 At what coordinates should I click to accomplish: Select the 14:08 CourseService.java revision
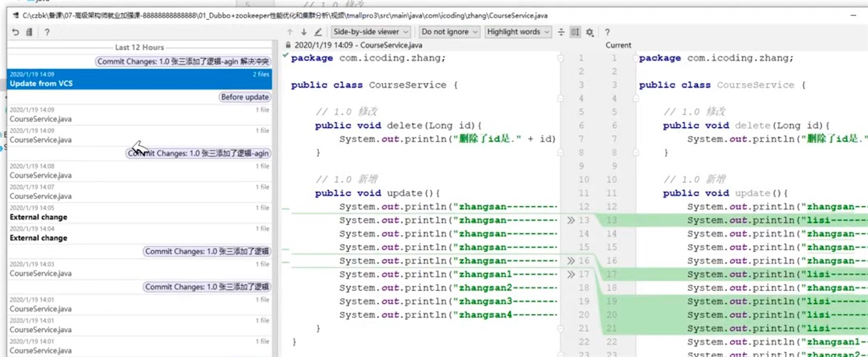[139, 171]
